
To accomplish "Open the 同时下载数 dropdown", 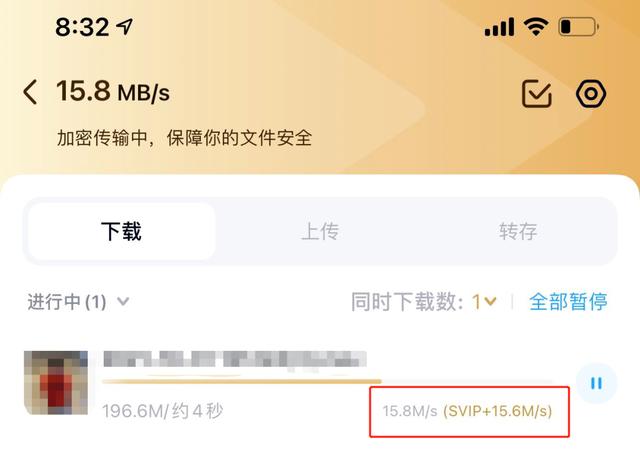I will coord(484,302).
